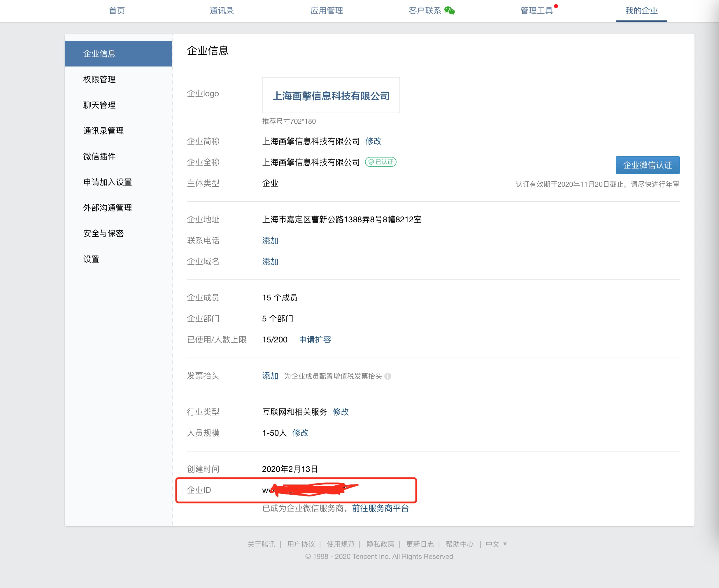Click 修改 next to 人员规模

click(x=300, y=433)
